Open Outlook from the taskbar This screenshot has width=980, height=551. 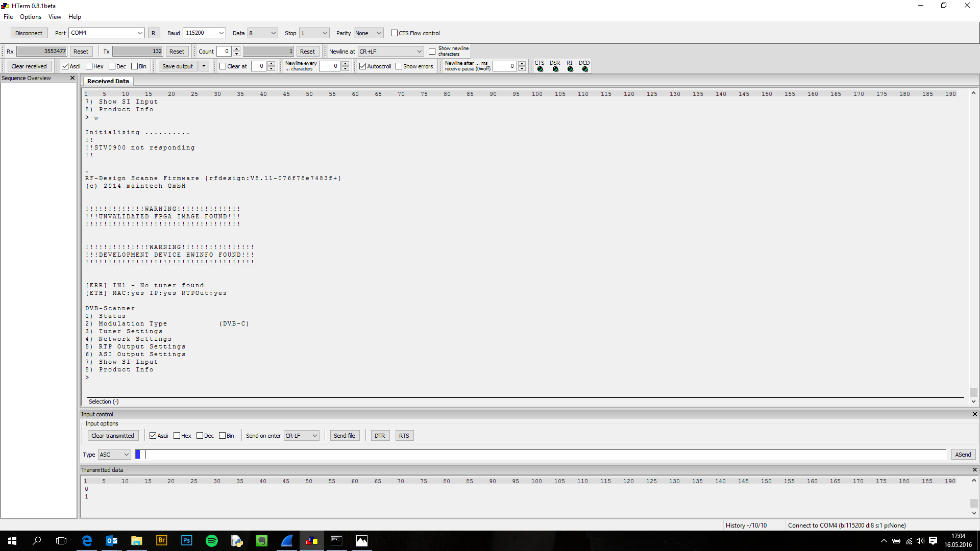click(x=112, y=541)
